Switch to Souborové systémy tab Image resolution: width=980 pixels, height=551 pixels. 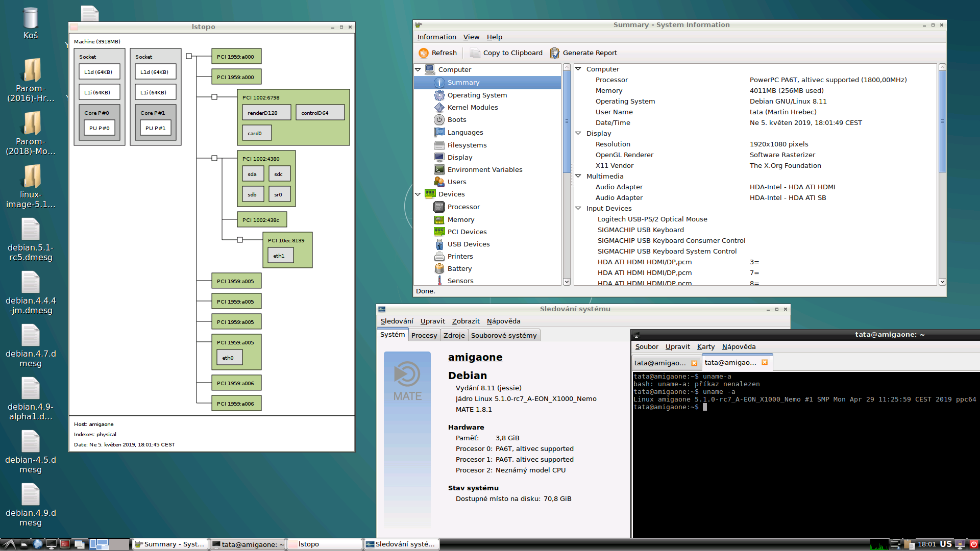(x=503, y=335)
